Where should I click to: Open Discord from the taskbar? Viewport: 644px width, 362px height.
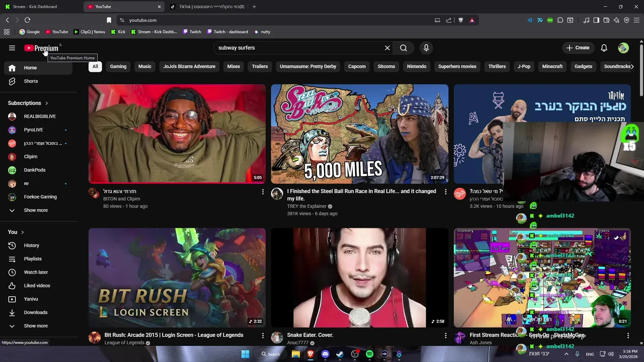click(x=325, y=354)
